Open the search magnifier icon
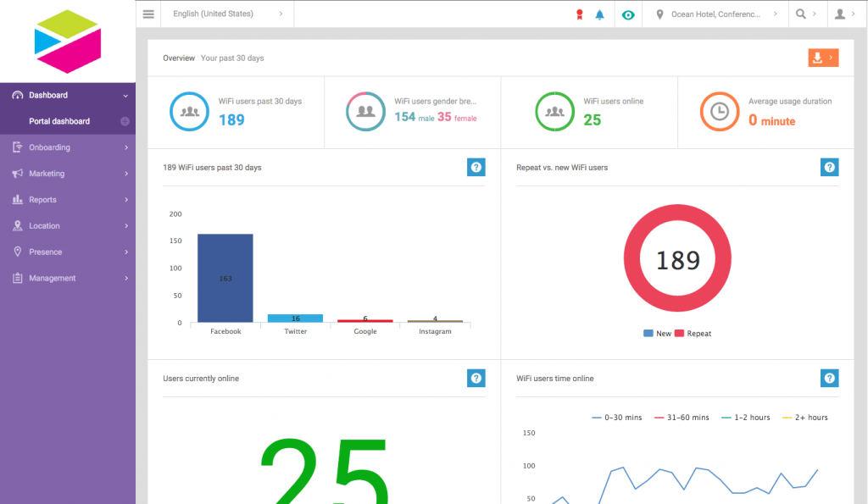The width and height of the screenshot is (868, 504). coord(800,14)
